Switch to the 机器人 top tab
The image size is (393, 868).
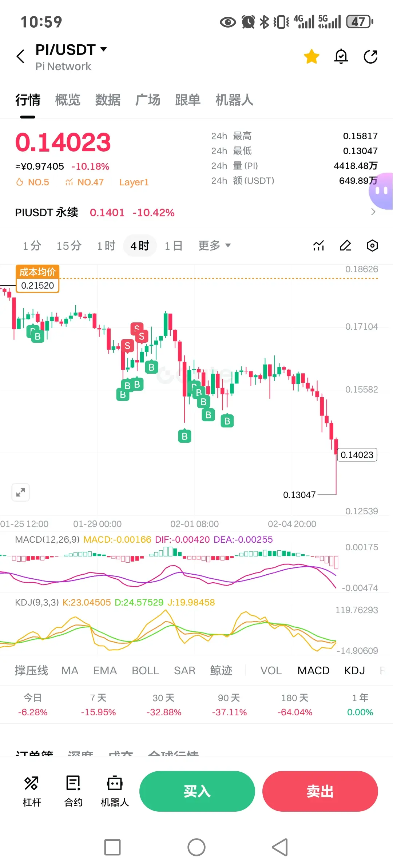[234, 100]
